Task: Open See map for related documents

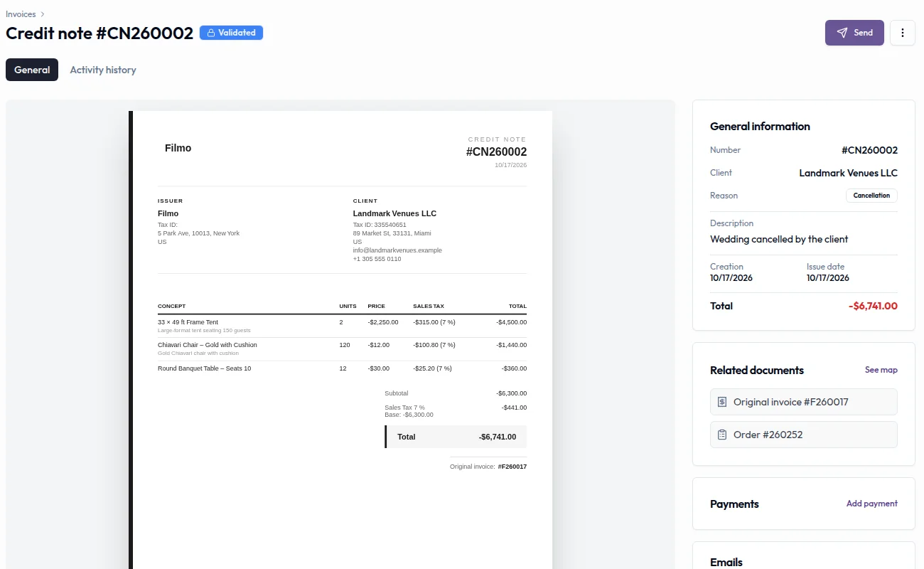Action: click(x=881, y=370)
